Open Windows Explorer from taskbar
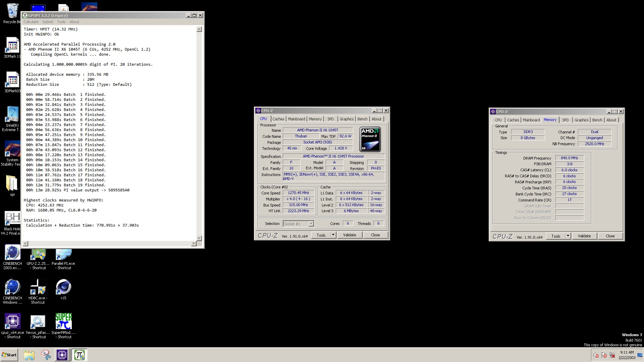 pyautogui.click(x=29, y=355)
